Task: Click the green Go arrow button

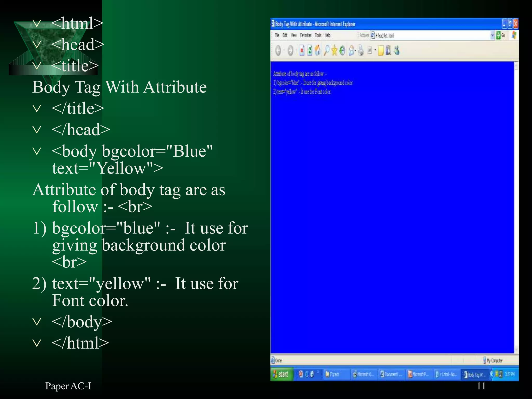Action: (x=498, y=35)
